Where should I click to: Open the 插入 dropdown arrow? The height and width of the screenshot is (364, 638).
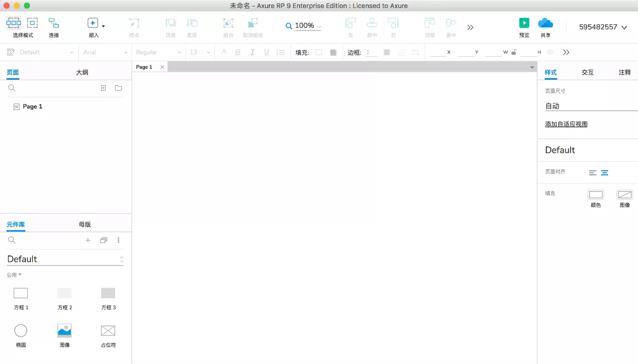pyautogui.click(x=103, y=26)
